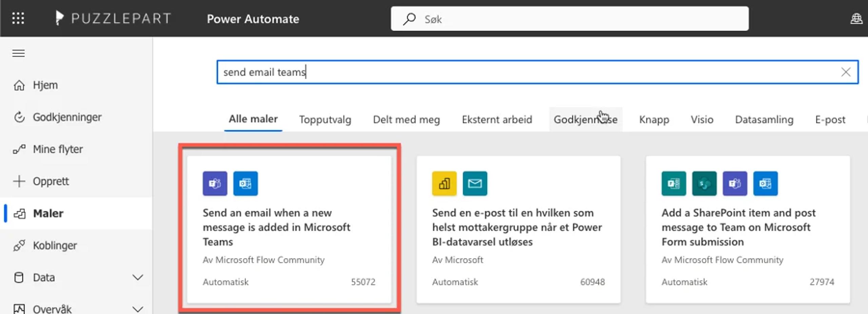This screenshot has height=314, width=868.
Task: Expand the Overvåk menu chevron
Action: [x=137, y=309]
